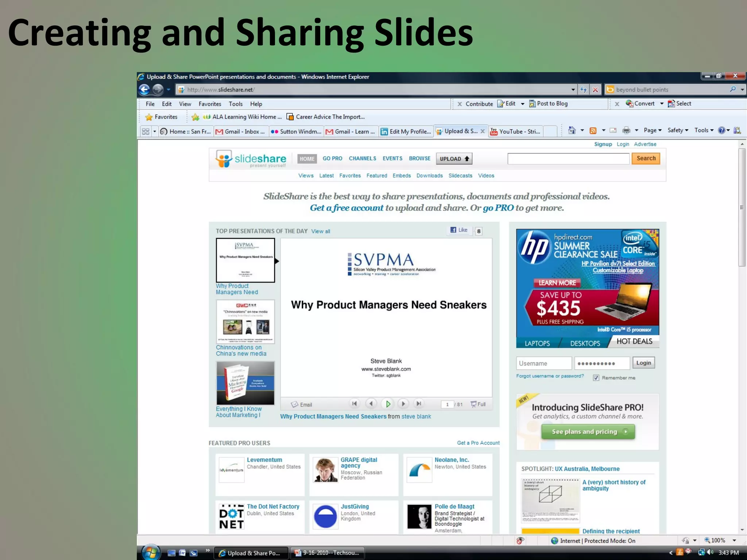Go to previous slide in the player
Screen dimensions: 747x560
coord(371,404)
